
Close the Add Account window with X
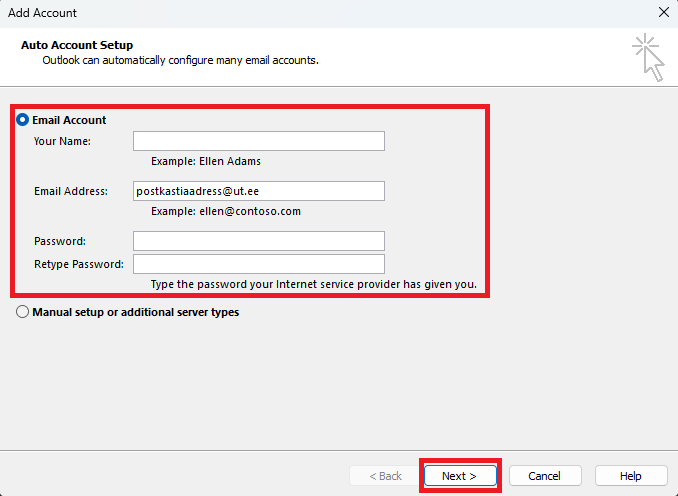click(x=664, y=12)
